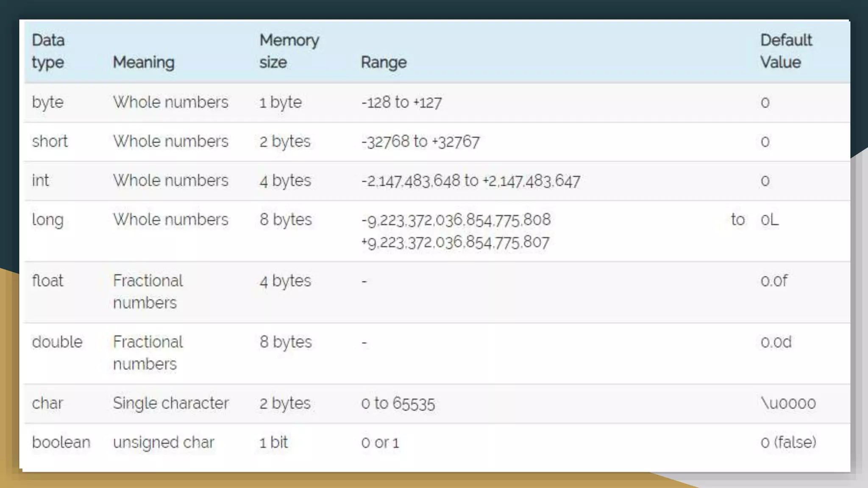Click the 'Range' column header
868x488 pixels.
[384, 62]
